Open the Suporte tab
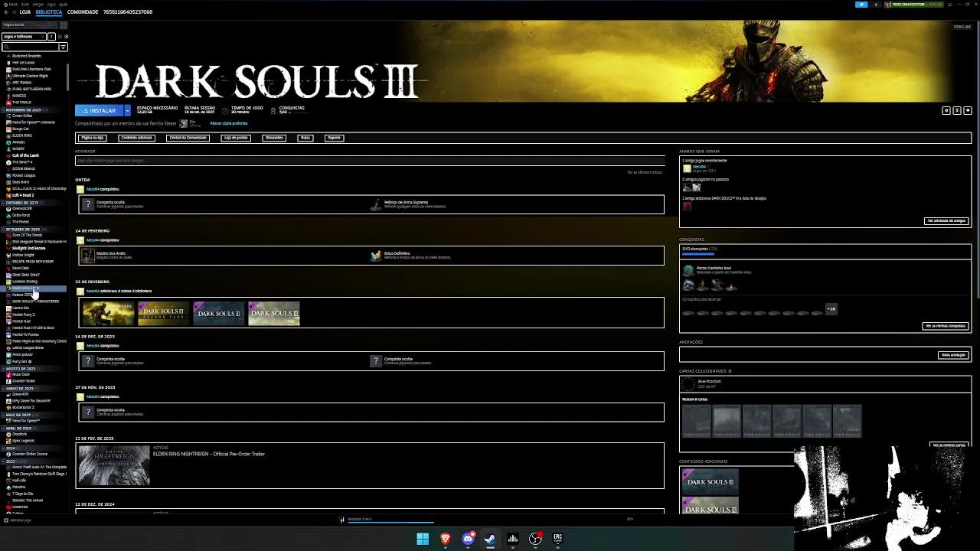 (x=334, y=138)
